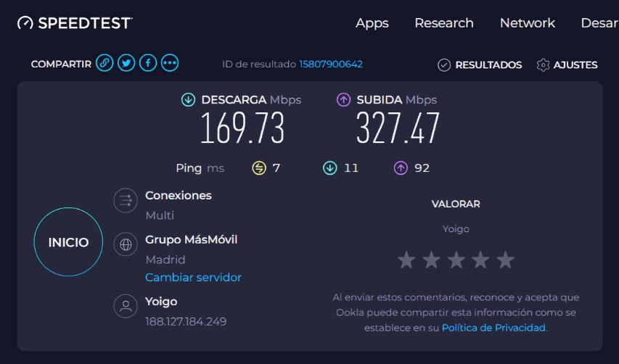Click the Ajustes gear icon

(x=544, y=65)
